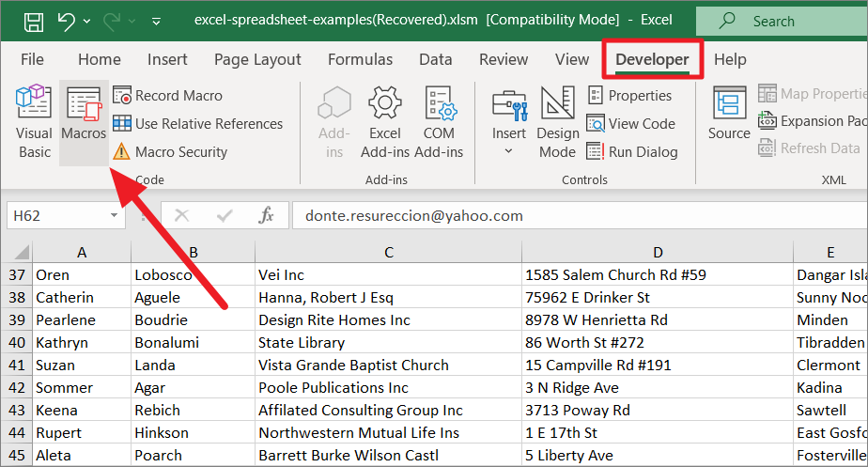Open the View tab

tap(572, 59)
